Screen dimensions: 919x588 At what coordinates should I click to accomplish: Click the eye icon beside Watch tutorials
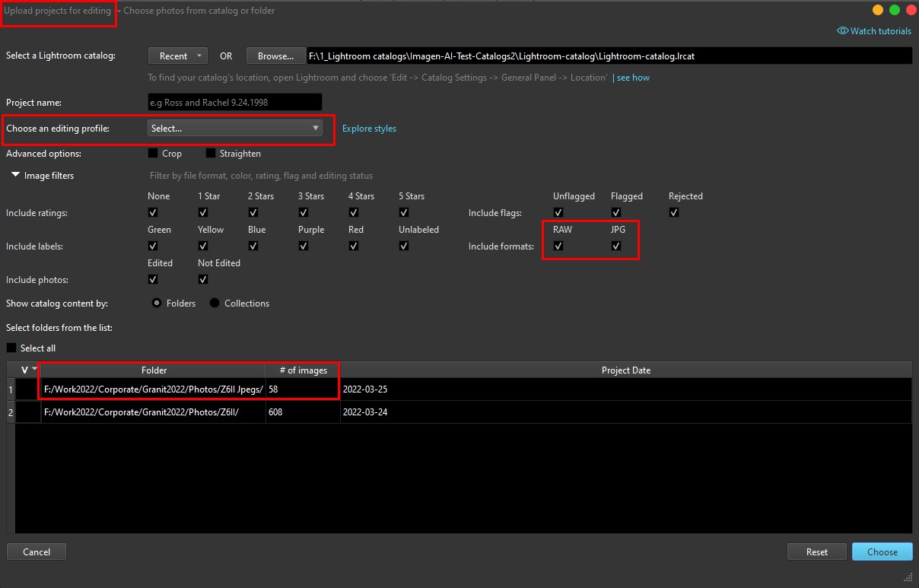coord(842,31)
